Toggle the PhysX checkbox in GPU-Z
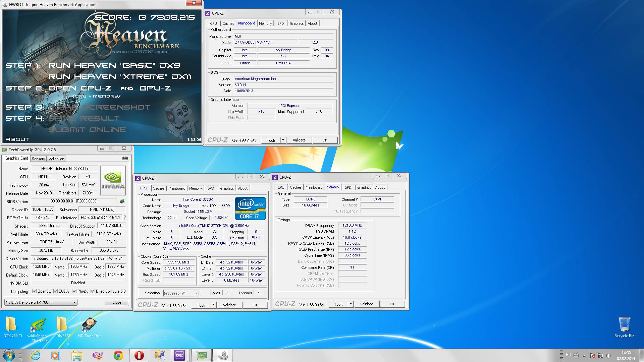Screen dimensions: 644x362 tap(74, 291)
